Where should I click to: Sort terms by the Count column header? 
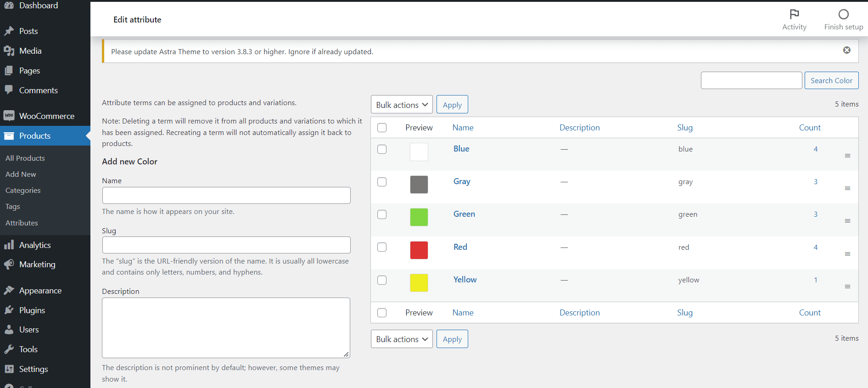pos(809,128)
